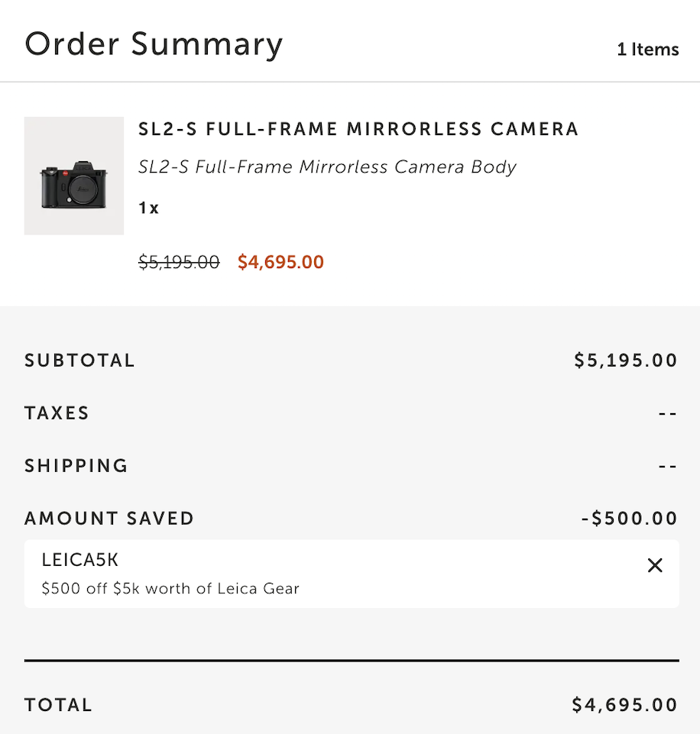Click the SHIPPING placeholder dashes

click(668, 465)
